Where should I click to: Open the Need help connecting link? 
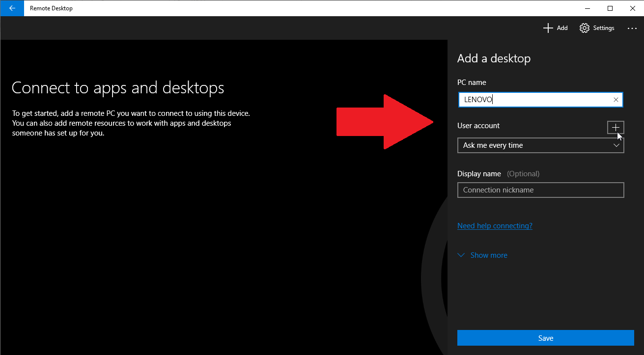(495, 226)
